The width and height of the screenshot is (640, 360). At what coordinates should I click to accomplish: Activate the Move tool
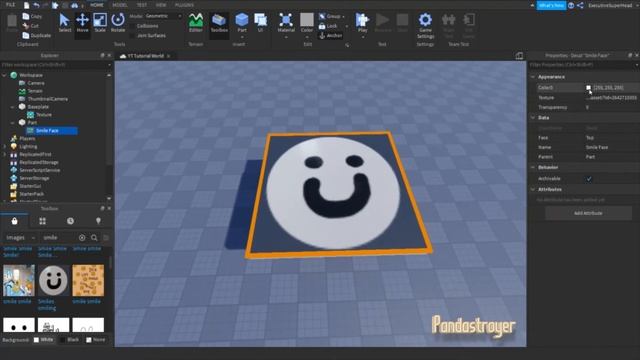(82, 23)
